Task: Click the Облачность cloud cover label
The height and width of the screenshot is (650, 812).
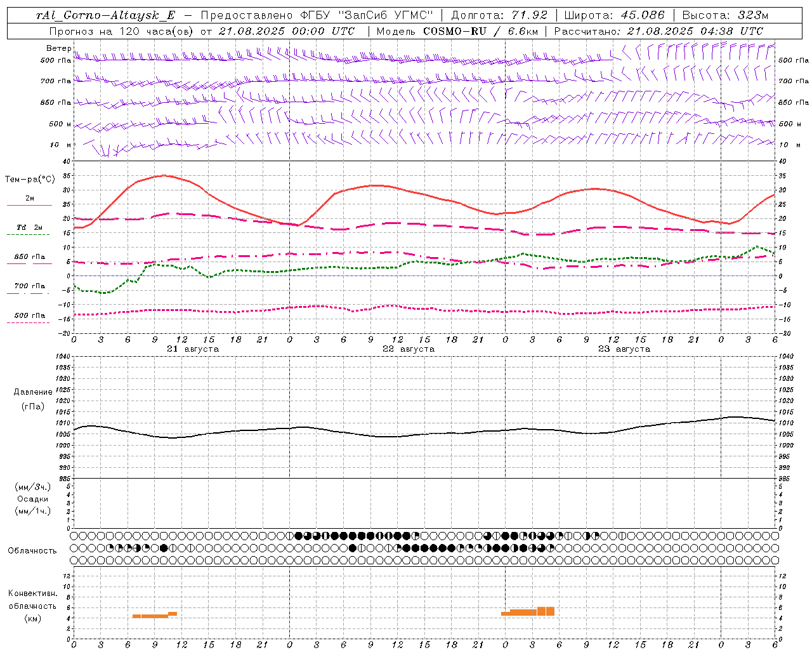Action: pos(32,551)
